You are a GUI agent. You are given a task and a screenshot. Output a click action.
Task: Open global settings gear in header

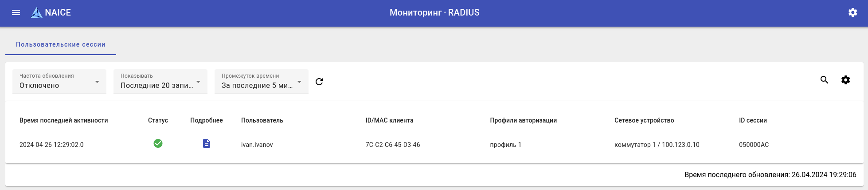[852, 12]
